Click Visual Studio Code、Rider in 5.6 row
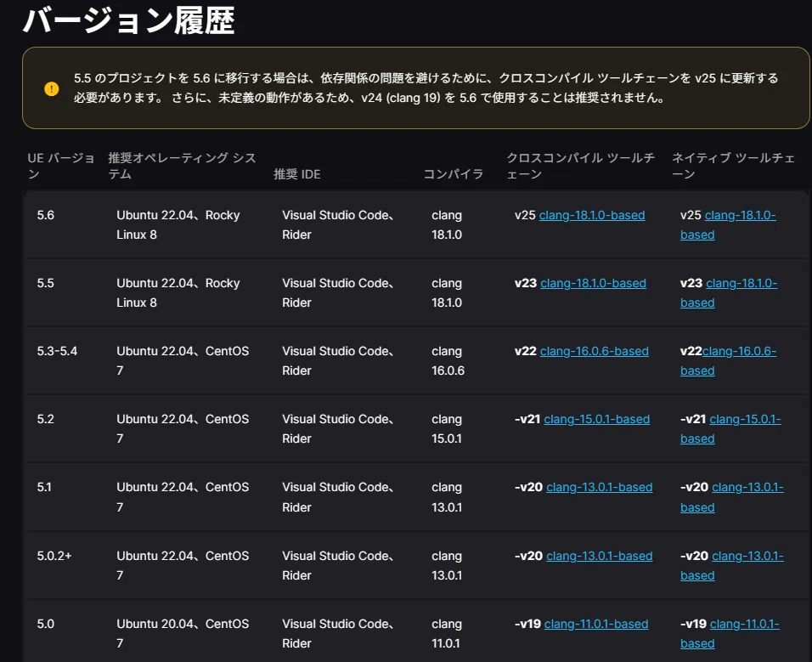The height and width of the screenshot is (662, 812). [x=338, y=225]
